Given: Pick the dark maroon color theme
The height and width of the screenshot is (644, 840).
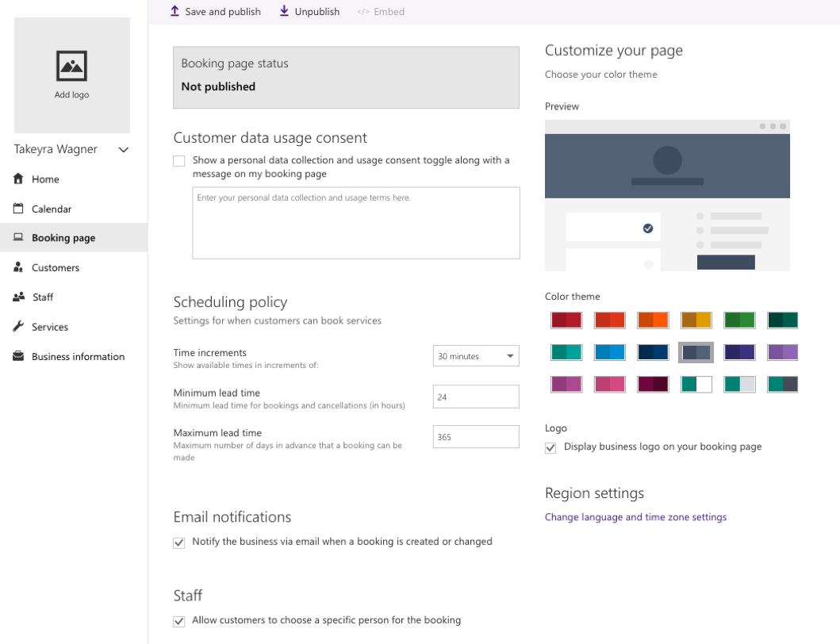Looking at the screenshot, I should (653, 384).
